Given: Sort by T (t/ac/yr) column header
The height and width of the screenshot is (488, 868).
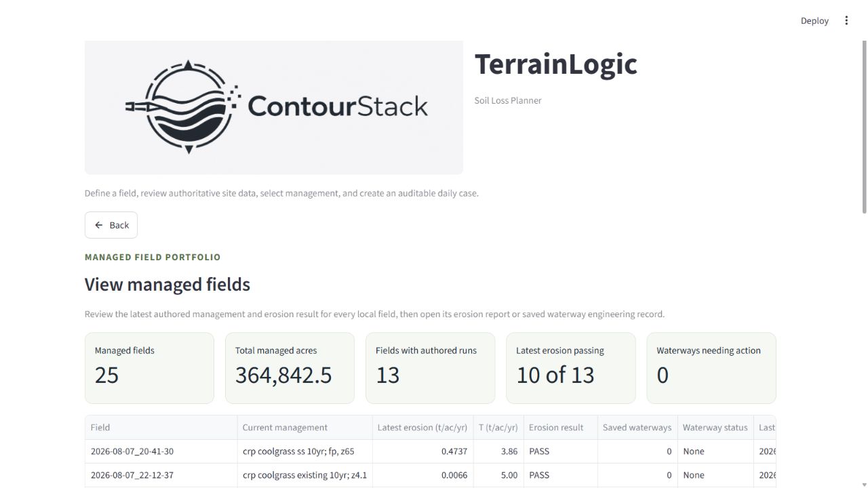Looking at the screenshot, I should [x=498, y=428].
